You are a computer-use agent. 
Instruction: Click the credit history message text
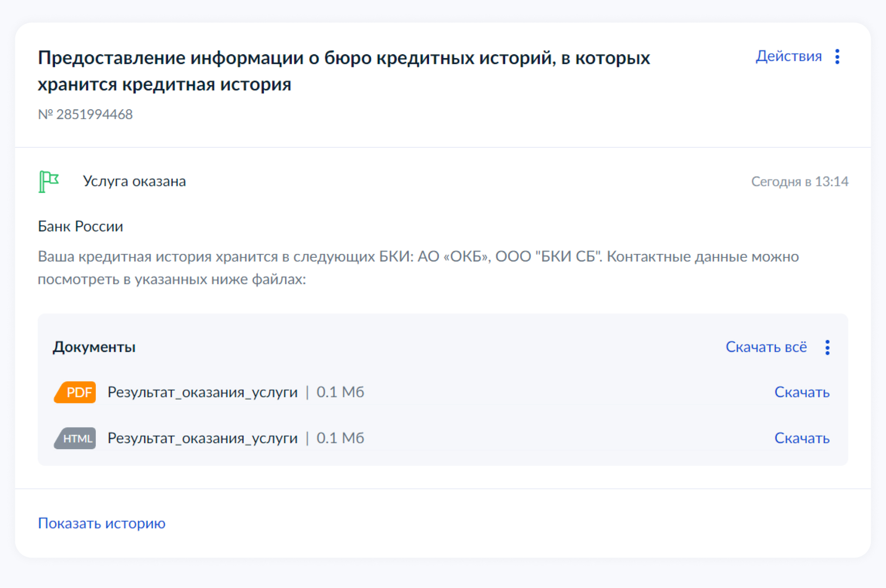pos(418,268)
